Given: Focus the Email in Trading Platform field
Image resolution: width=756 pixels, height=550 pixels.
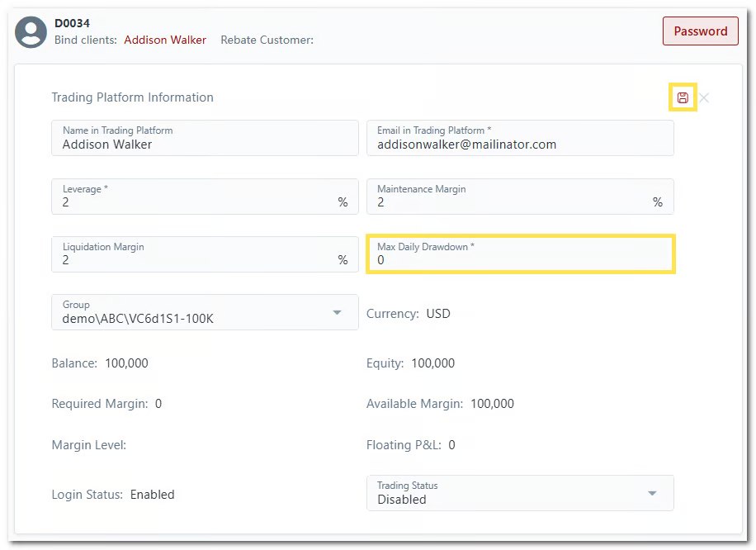Looking at the screenshot, I should 520,145.
